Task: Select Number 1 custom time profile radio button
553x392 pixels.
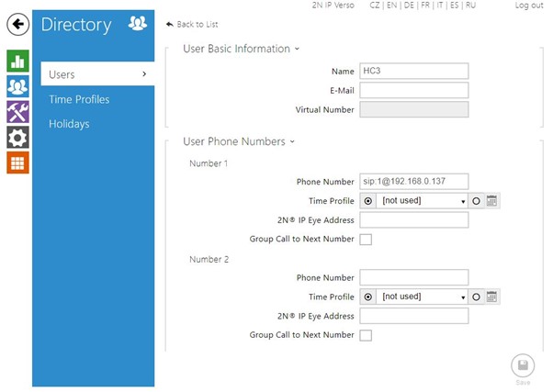Action: (x=477, y=200)
